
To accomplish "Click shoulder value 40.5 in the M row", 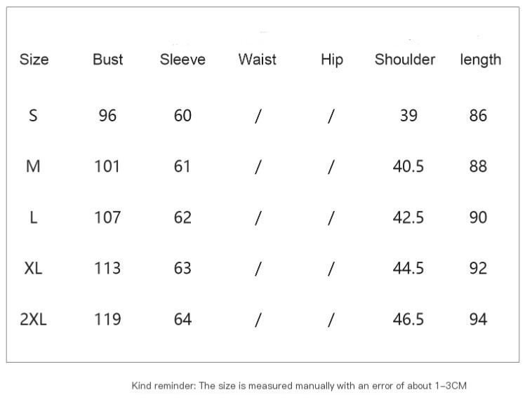I will coord(408,166).
